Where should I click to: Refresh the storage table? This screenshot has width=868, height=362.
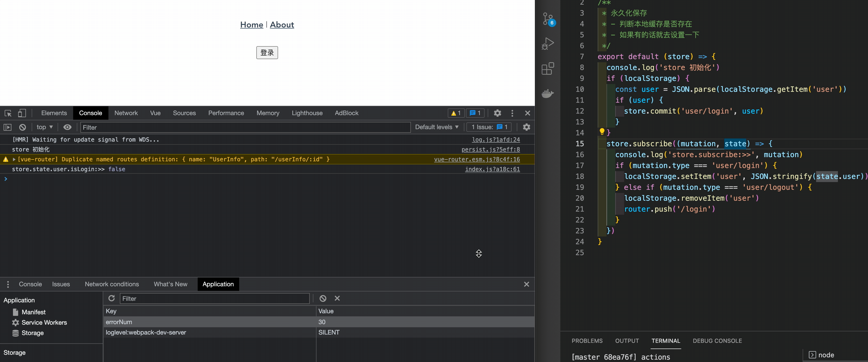112,298
